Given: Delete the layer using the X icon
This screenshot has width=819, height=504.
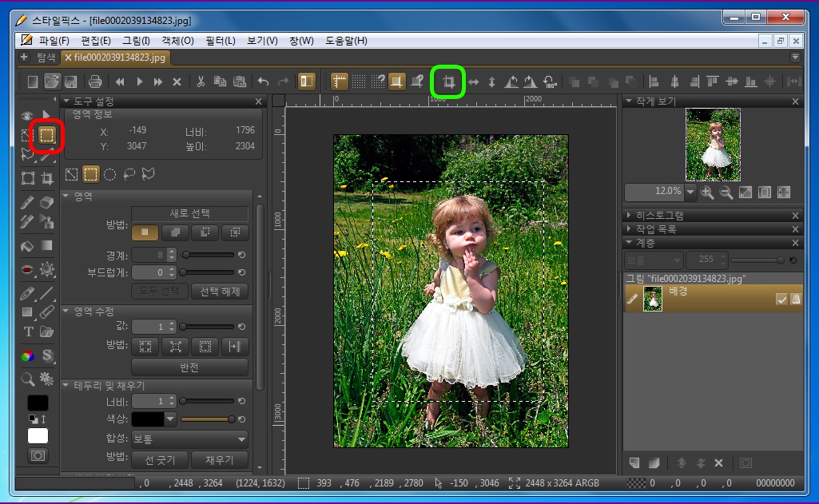Looking at the screenshot, I should [x=718, y=463].
